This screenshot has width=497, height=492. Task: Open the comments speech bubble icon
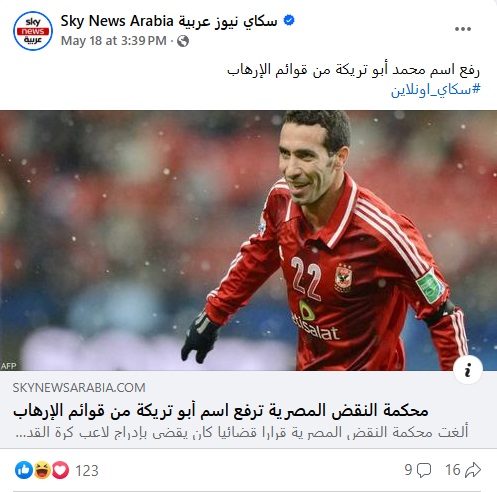pyautogui.click(x=424, y=470)
